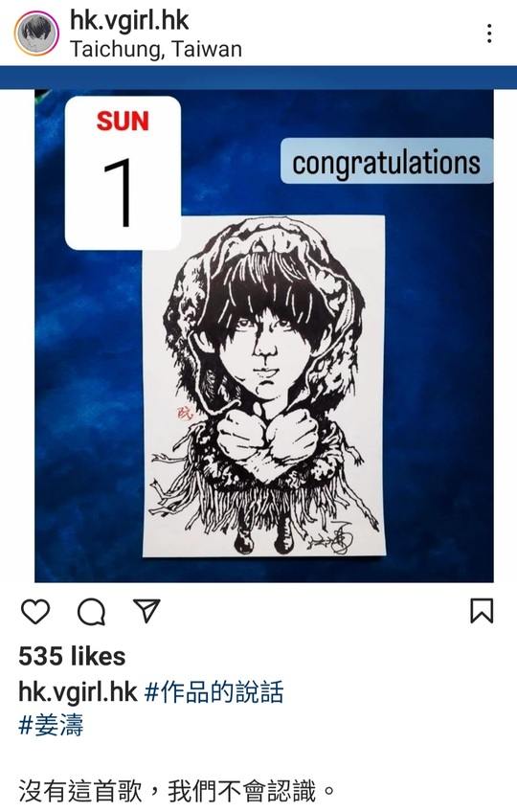Like the post with the heart icon
This screenshot has width=517, height=812.
[x=35, y=612]
